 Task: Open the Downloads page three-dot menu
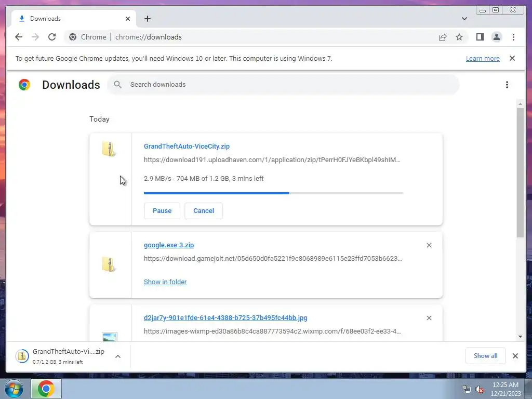point(507,85)
